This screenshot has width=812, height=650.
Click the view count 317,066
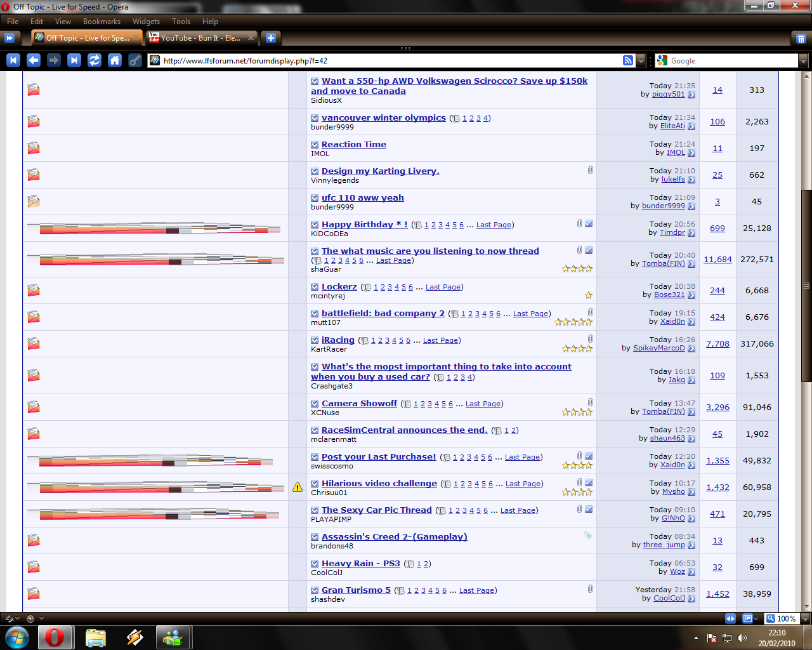(757, 343)
